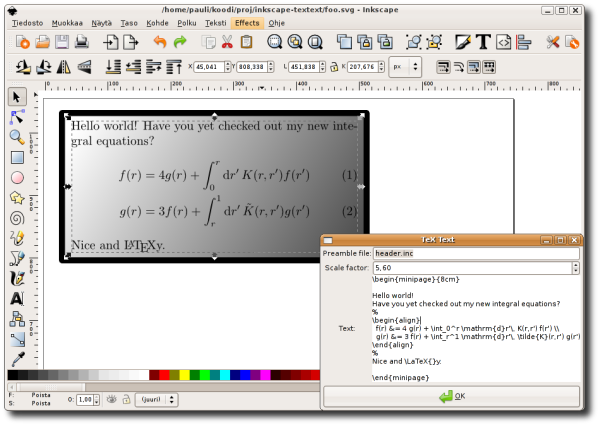The image size is (600, 426).
Task: Pick the red palette swatch
Action: pos(164,375)
